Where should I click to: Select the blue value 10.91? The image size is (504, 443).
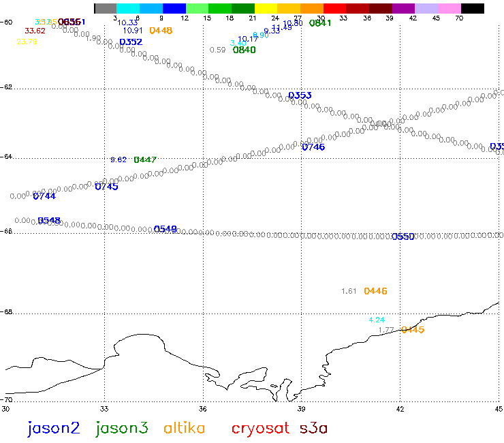coord(133,31)
